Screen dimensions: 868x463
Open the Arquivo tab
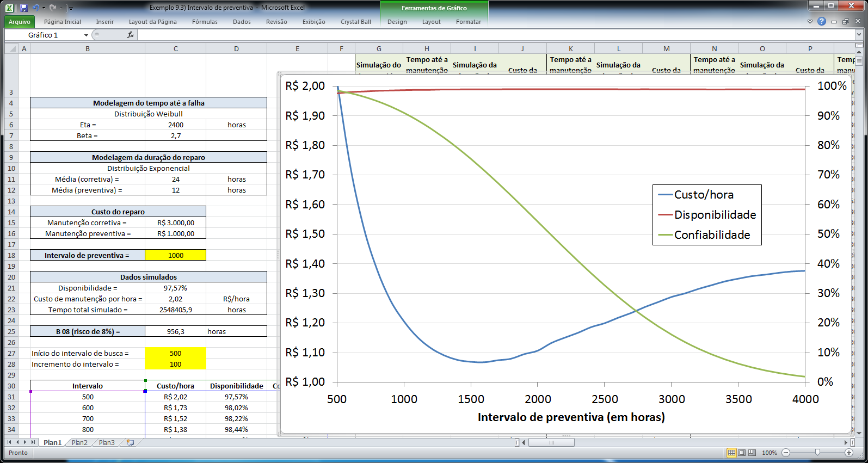pyautogui.click(x=20, y=22)
